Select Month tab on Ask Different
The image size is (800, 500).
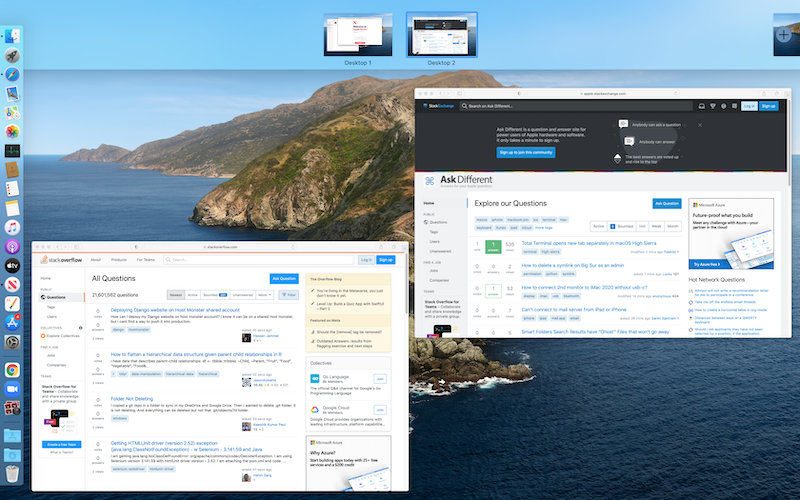click(x=673, y=226)
